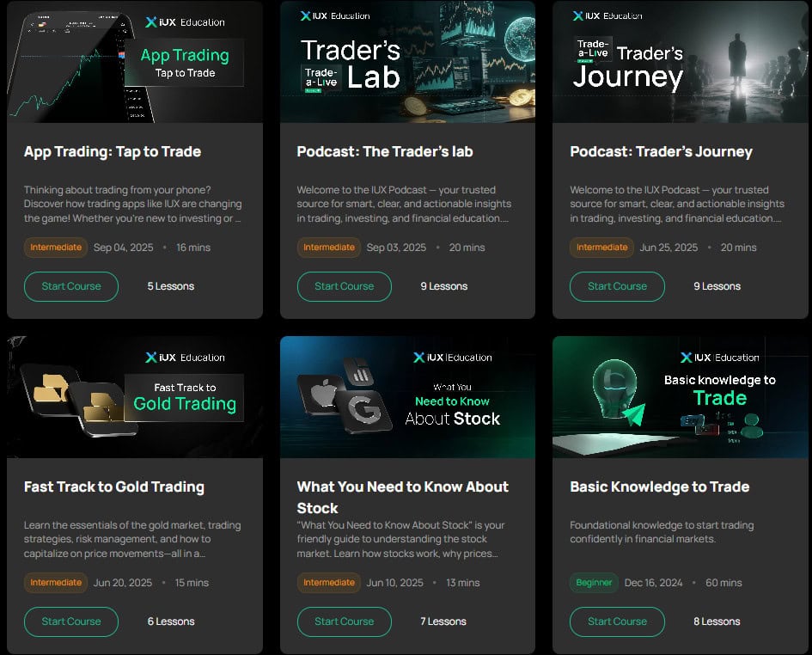
Task: Click Start Course for Podcast: The Trader's Lab
Action: [344, 286]
